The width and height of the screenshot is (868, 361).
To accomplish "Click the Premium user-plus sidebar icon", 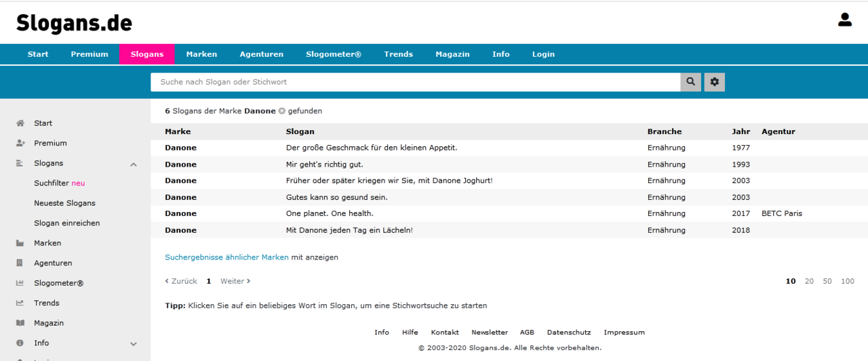I will 20,143.
